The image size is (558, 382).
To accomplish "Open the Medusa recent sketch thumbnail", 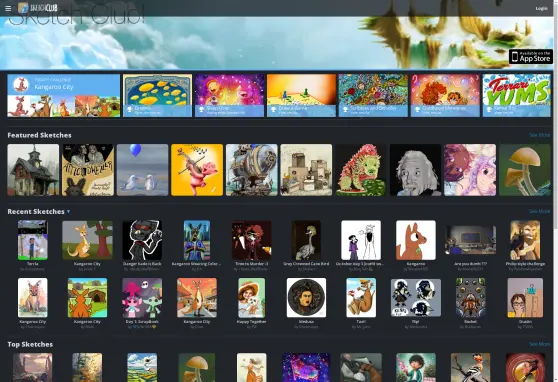I will [x=306, y=298].
